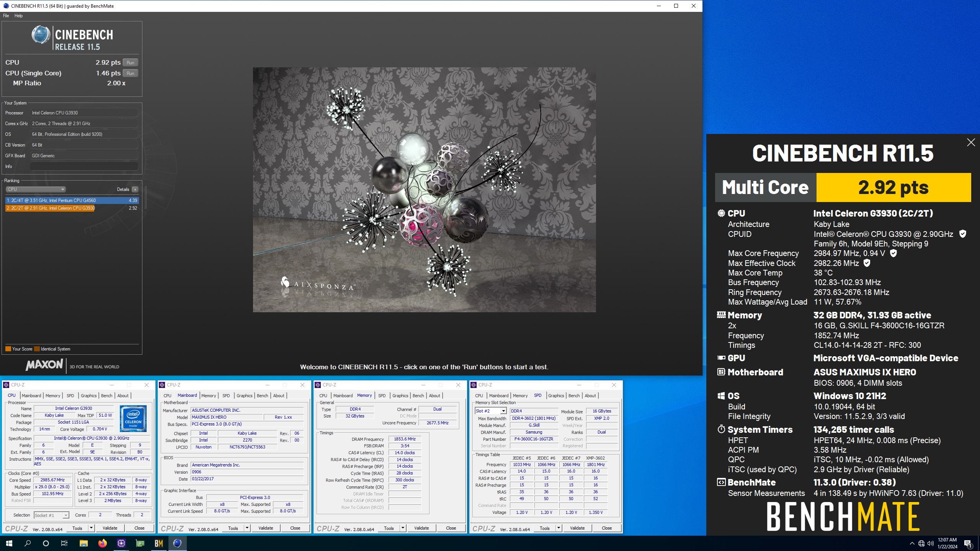980x551 pixels.
Task: Click shield icon beside Max Effective Clock
Action: (x=867, y=263)
